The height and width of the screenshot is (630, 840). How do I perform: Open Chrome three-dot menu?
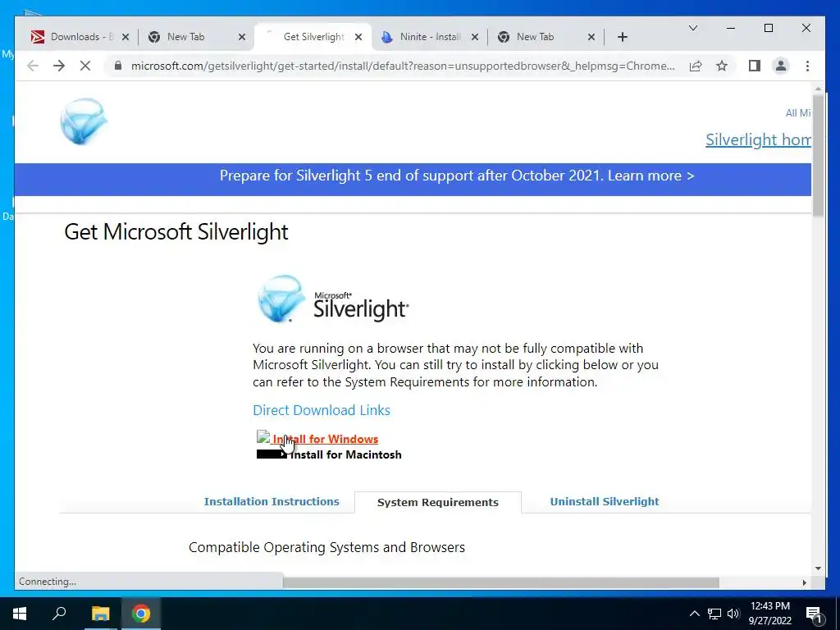(x=807, y=66)
